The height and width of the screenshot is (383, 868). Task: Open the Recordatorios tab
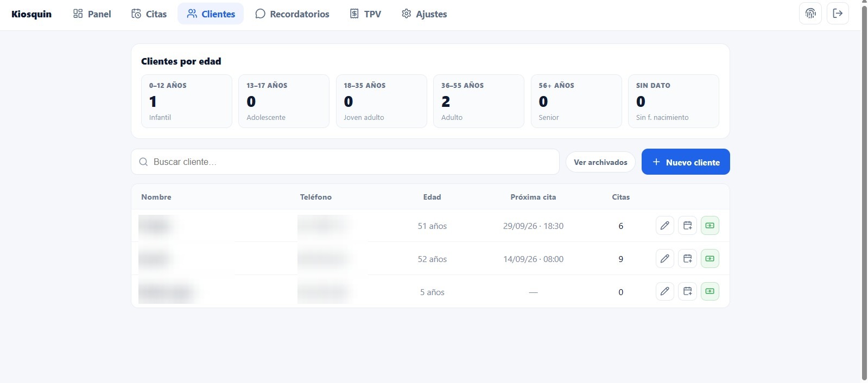pyautogui.click(x=292, y=14)
